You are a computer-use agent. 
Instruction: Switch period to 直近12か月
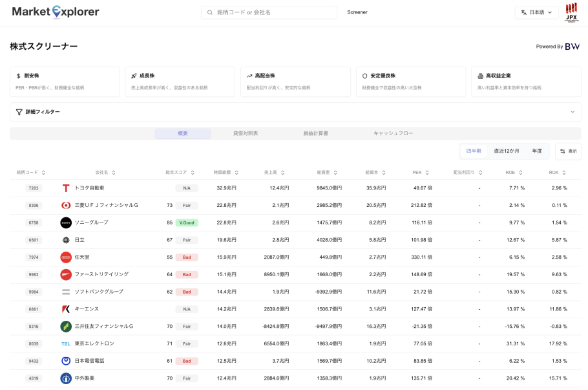(x=506, y=151)
